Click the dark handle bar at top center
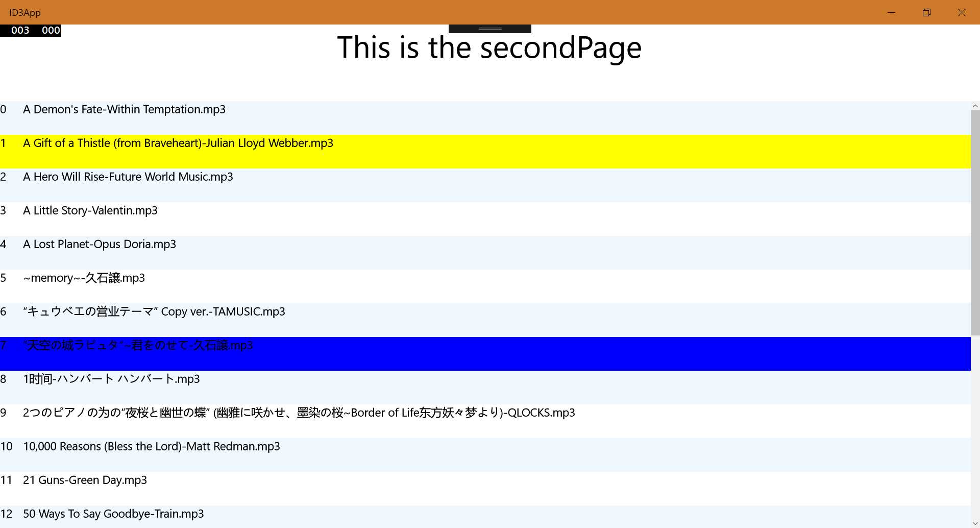 coord(490,29)
